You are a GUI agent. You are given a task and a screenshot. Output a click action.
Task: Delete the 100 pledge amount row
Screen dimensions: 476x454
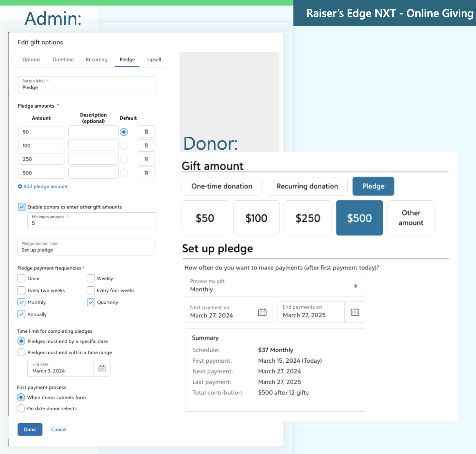[146, 145]
